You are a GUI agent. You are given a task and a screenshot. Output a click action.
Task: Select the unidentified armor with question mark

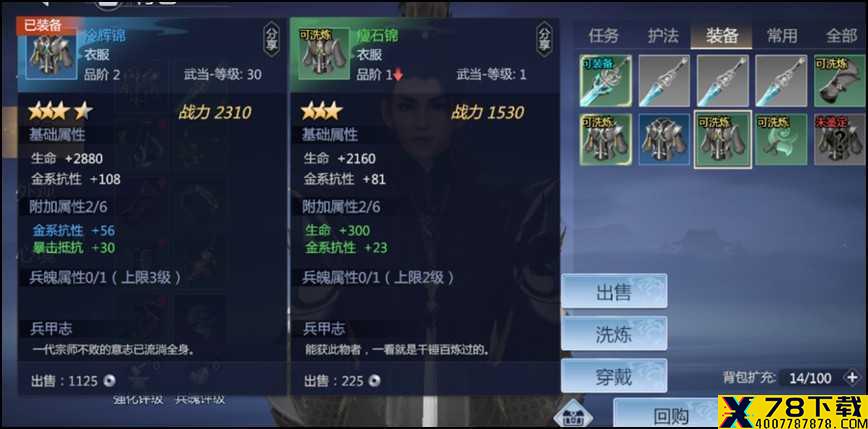[840, 139]
